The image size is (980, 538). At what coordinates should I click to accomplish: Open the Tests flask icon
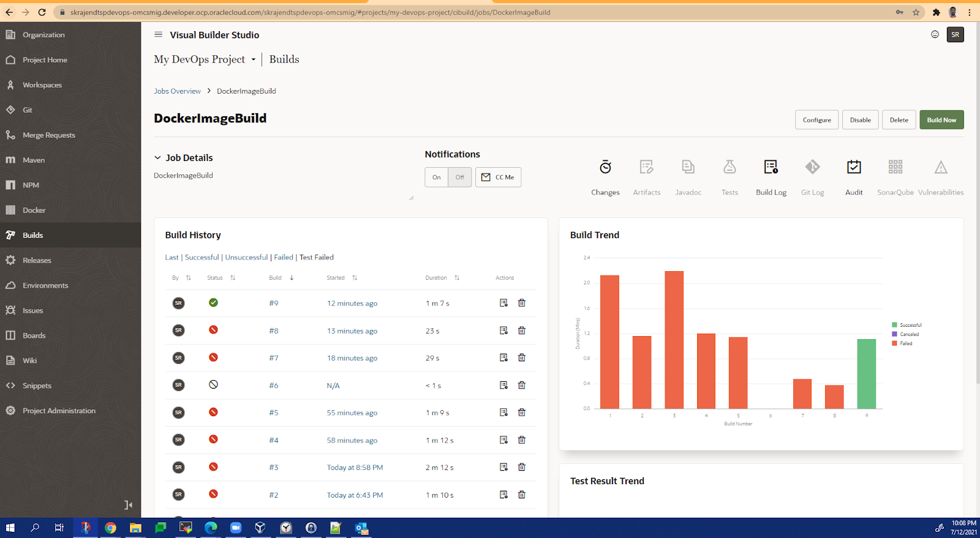point(729,166)
